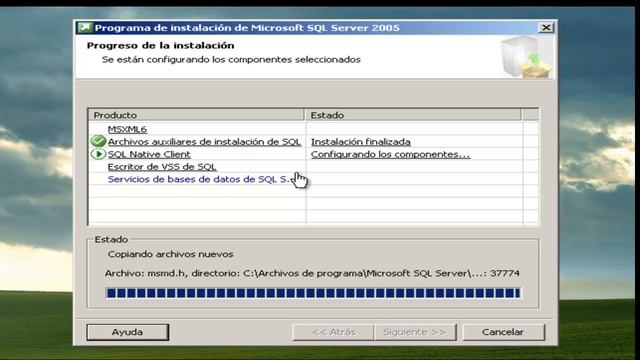Screen dimensions: 640x360
Task: Click the green checkmark icon beside Archivos auxiliares
Action: (x=98, y=141)
